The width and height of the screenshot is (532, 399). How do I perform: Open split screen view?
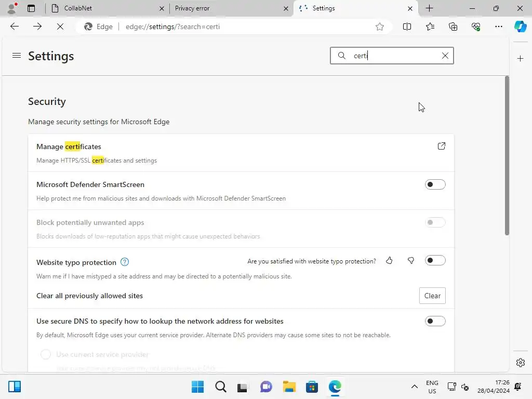(x=407, y=26)
